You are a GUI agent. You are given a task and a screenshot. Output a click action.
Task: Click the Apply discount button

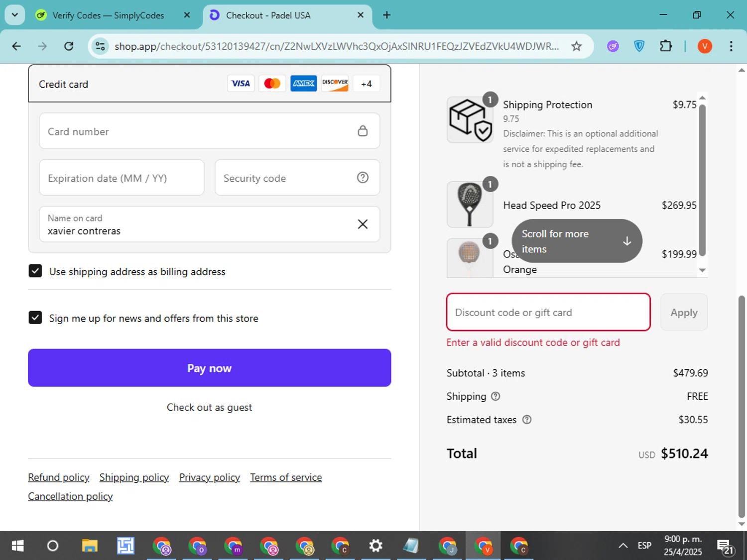[684, 312]
